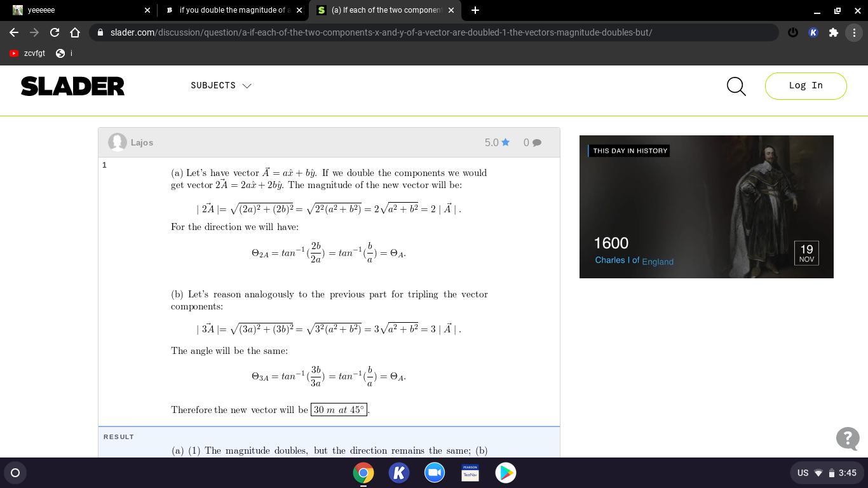Viewport: 868px width, 488px height.
Task: Switch to the yeeeeee tab
Action: 78,10
